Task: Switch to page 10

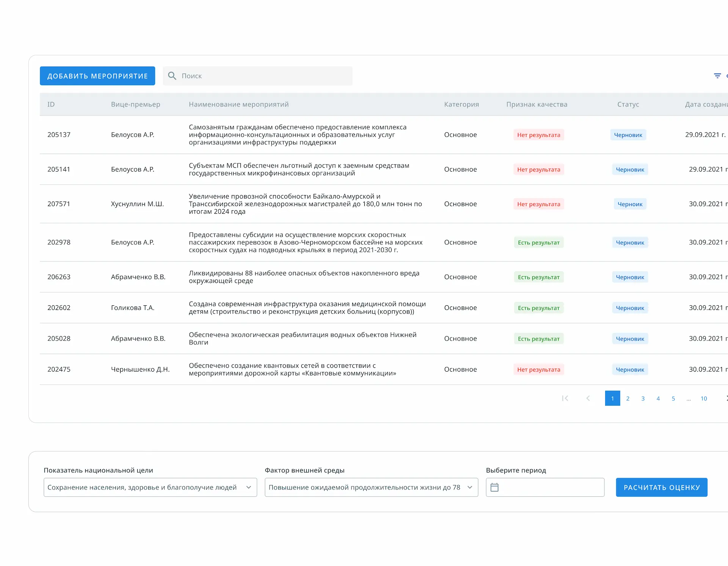Action: click(704, 399)
